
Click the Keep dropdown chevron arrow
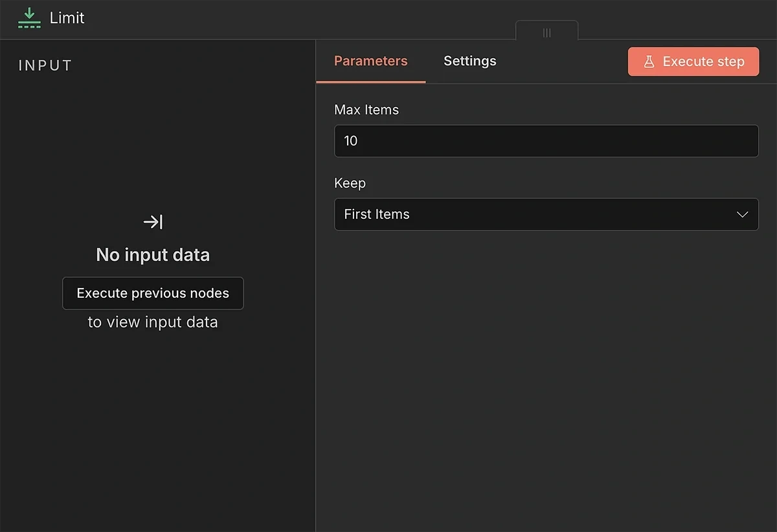(x=742, y=214)
